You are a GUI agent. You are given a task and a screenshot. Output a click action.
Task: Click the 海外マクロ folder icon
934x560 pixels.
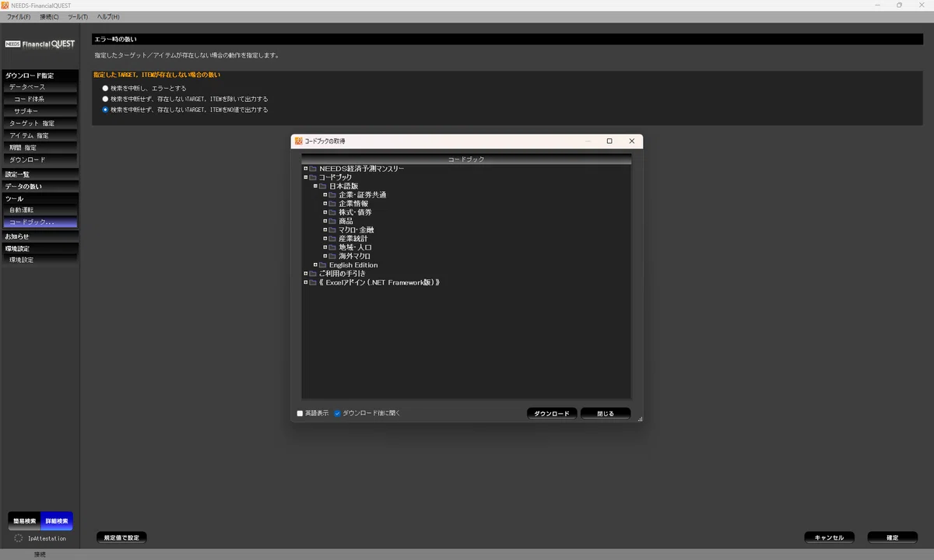coord(332,256)
